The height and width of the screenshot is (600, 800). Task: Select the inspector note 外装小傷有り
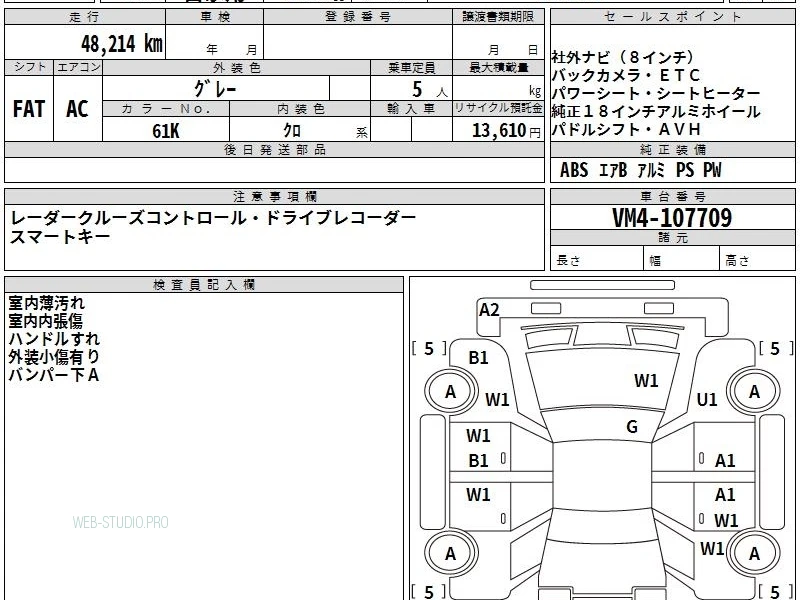[54, 357]
